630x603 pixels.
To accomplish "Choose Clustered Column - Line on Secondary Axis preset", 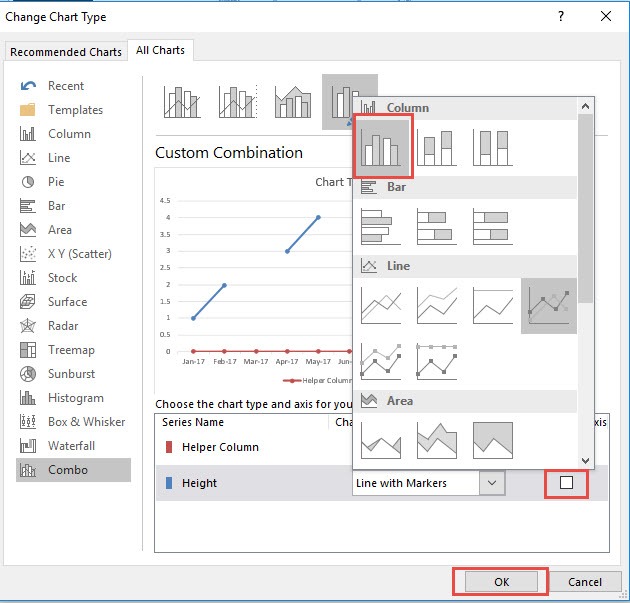I will pos(238,102).
